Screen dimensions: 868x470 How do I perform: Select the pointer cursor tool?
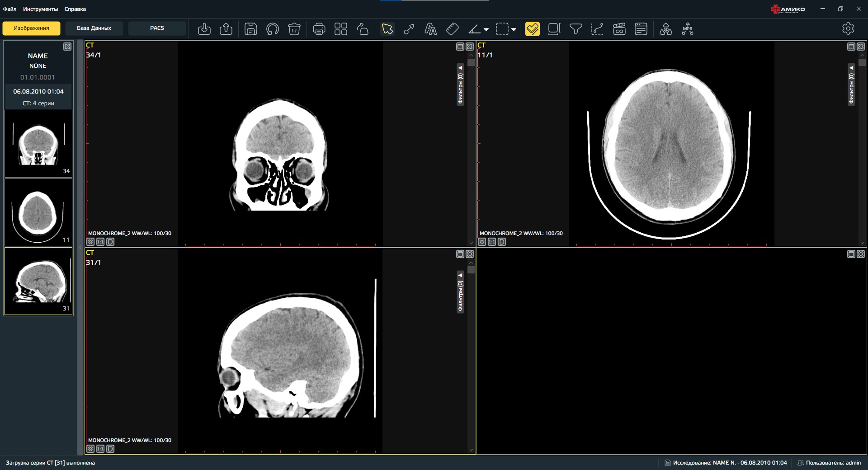point(387,29)
